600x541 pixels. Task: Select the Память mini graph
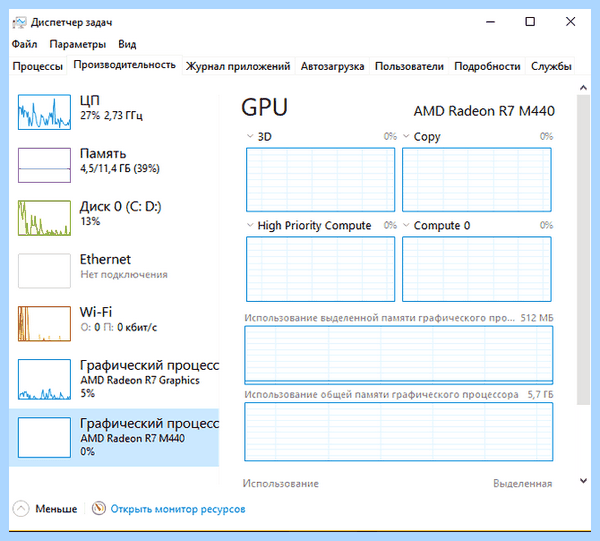[44, 165]
